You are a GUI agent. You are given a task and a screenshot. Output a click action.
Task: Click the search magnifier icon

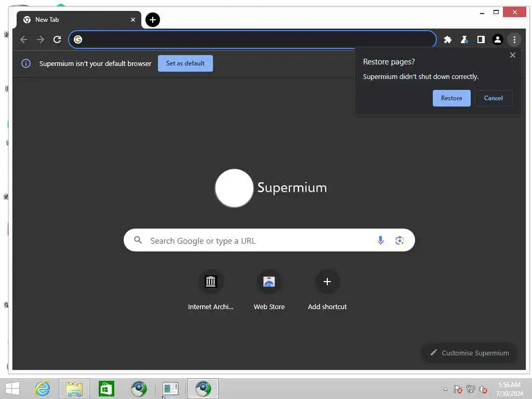tap(138, 240)
